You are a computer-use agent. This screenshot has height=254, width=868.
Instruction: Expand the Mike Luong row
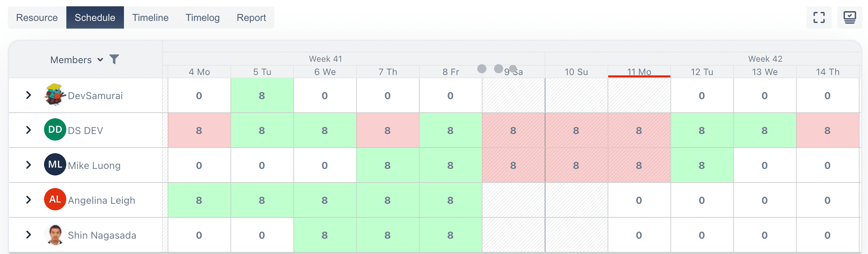tap(29, 165)
